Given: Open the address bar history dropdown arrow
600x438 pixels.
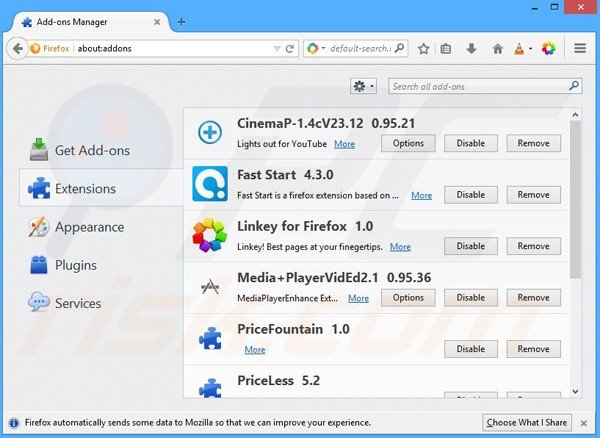Looking at the screenshot, I should click(277, 49).
